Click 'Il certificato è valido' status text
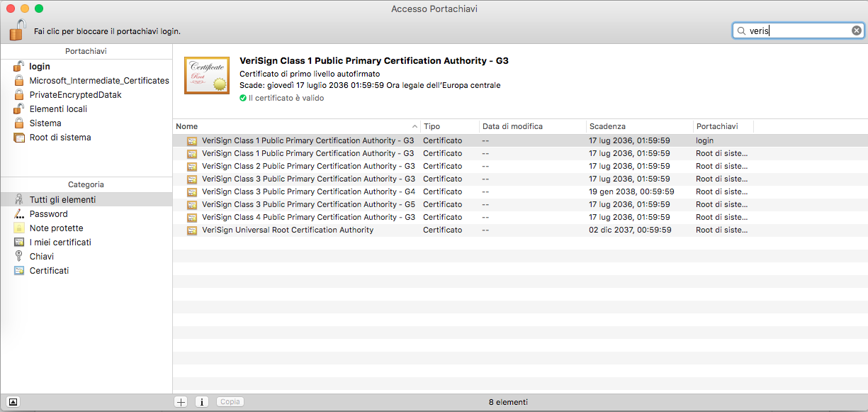868x412 pixels. (x=286, y=98)
